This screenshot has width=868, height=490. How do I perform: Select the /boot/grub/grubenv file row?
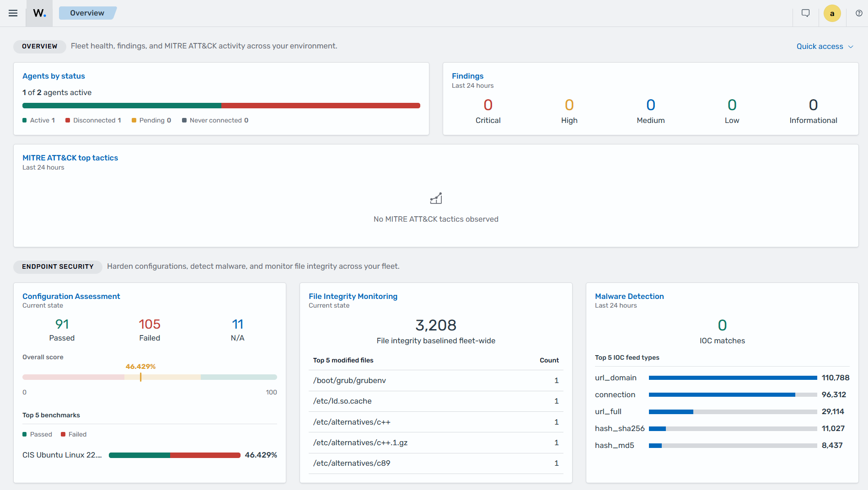[436, 380]
